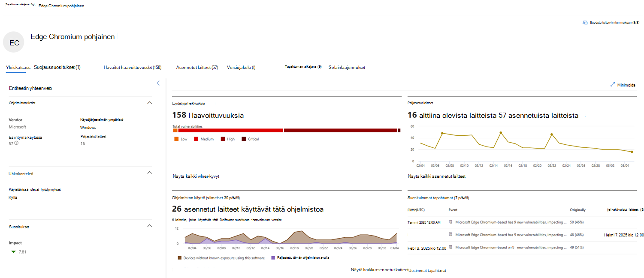Click the Event column header
This screenshot has width=644, height=278.
click(453, 210)
